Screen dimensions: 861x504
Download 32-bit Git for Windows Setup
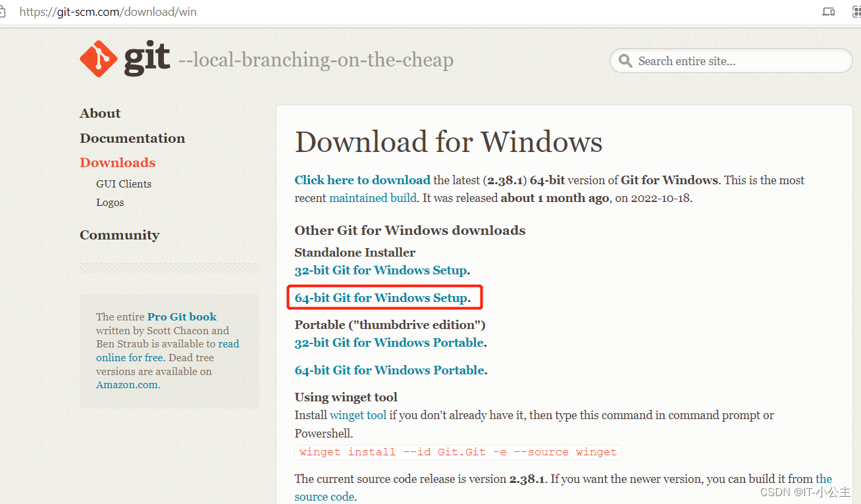click(x=380, y=270)
